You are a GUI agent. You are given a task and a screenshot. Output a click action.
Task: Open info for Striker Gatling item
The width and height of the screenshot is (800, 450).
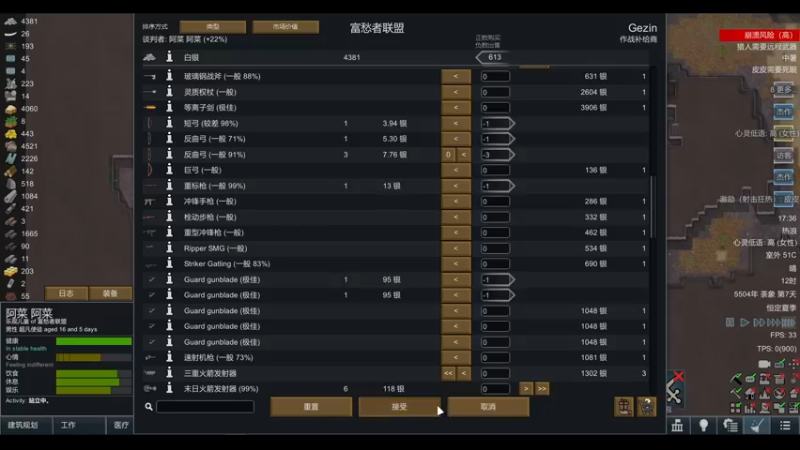(x=169, y=264)
